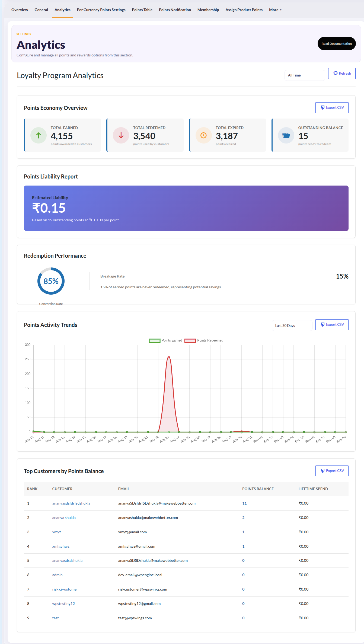
Task: Click the folder Outstanding Balance icon
Action: click(286, 135)
